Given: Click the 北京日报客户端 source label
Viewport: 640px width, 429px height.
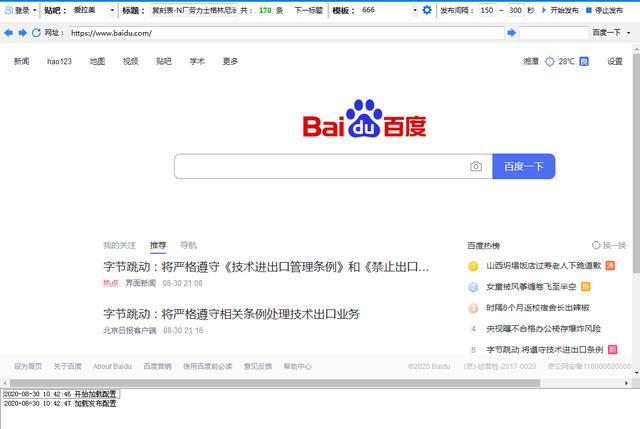Looking at the screenshot, I should (130, 330).
